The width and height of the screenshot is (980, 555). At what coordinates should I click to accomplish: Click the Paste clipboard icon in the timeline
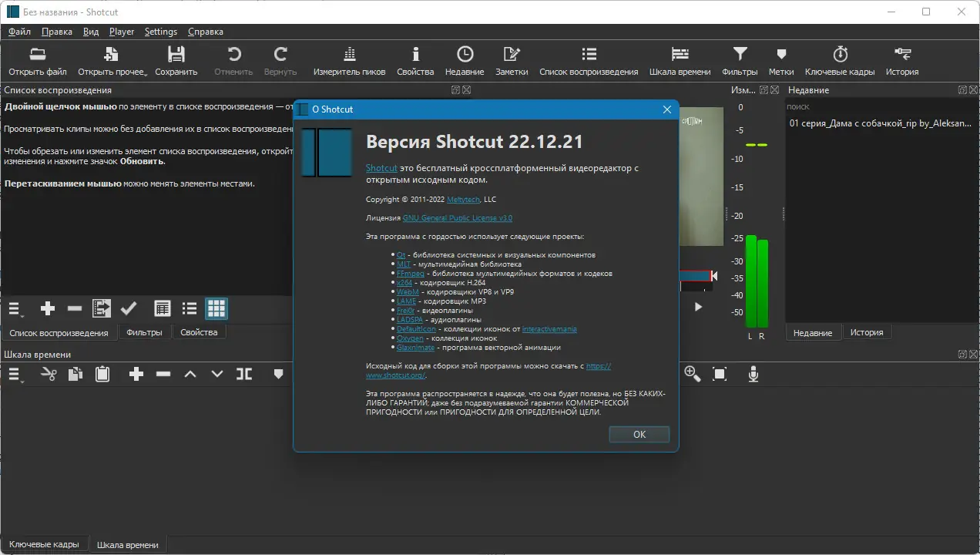pyautogui.click(x=102, y=374)
